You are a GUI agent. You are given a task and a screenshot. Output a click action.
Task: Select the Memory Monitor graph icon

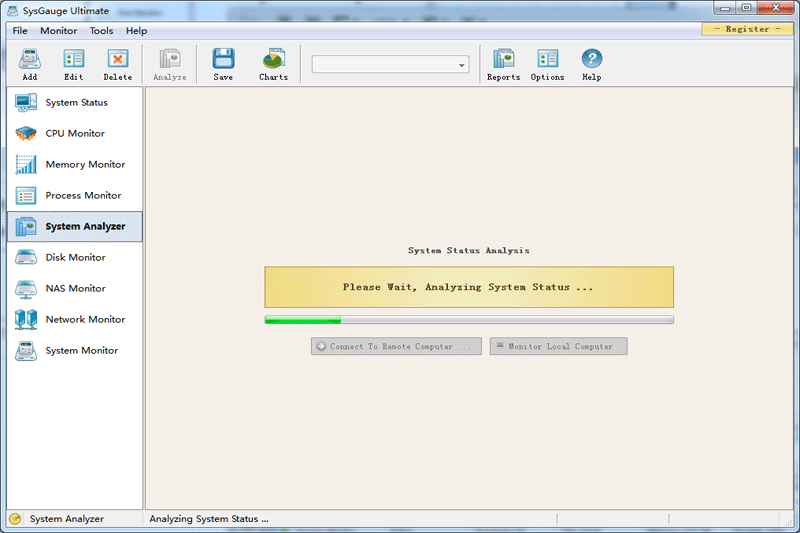click(26, 164)
